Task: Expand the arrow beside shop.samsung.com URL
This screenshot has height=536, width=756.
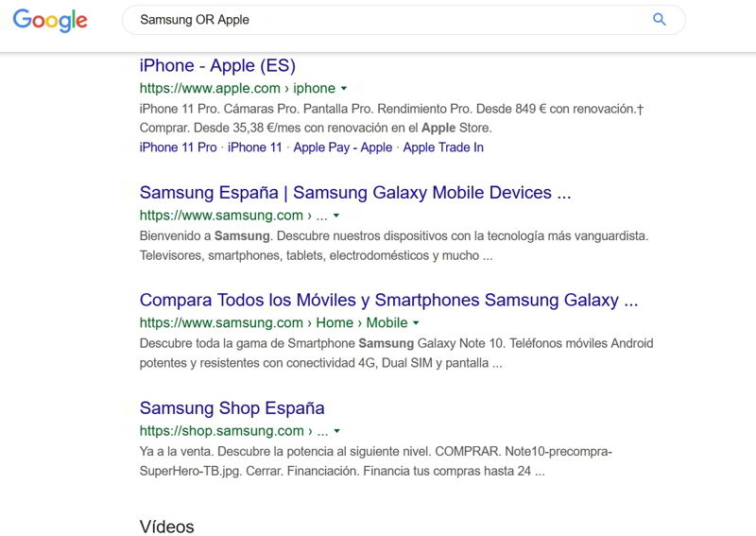Action: click(335, 431)
